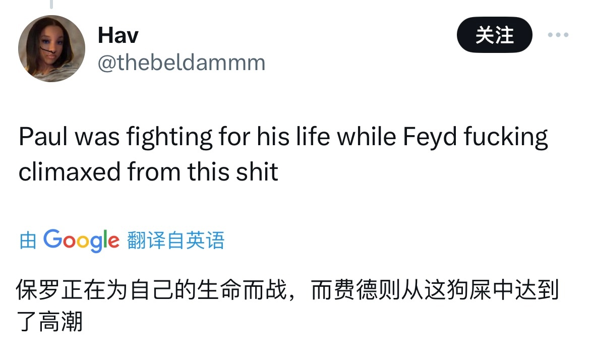Open the three-dot more options menu
This screenshot has width=590, height=364.
(x=558, y=35)
